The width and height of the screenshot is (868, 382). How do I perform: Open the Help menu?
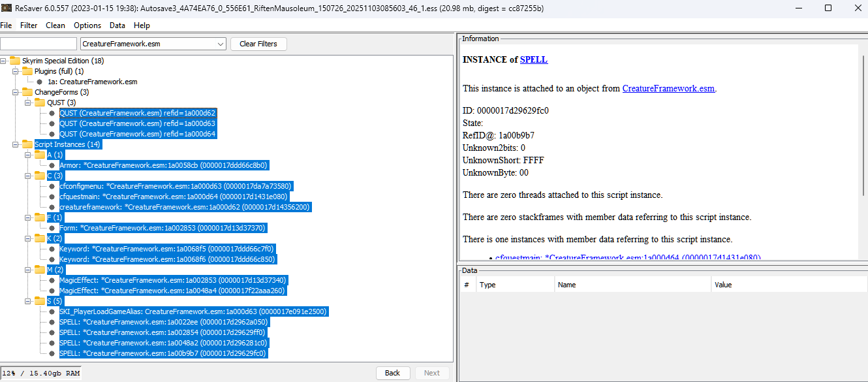tap(142, 25)
